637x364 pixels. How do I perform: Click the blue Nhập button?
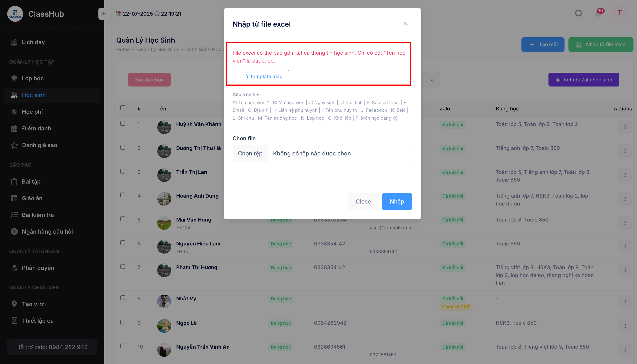[397, 202]
